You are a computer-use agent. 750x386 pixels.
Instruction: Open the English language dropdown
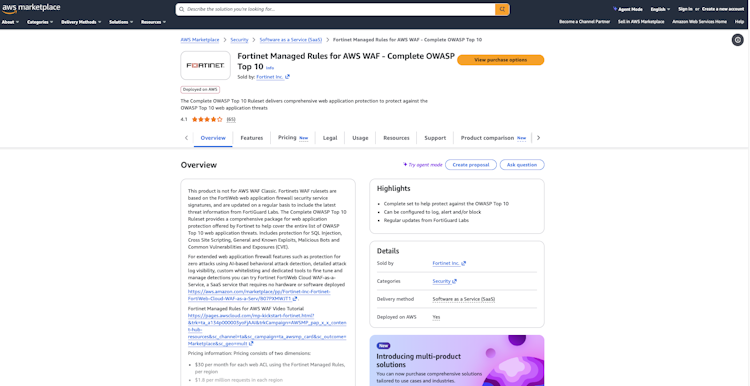click(x=660, y=9)
